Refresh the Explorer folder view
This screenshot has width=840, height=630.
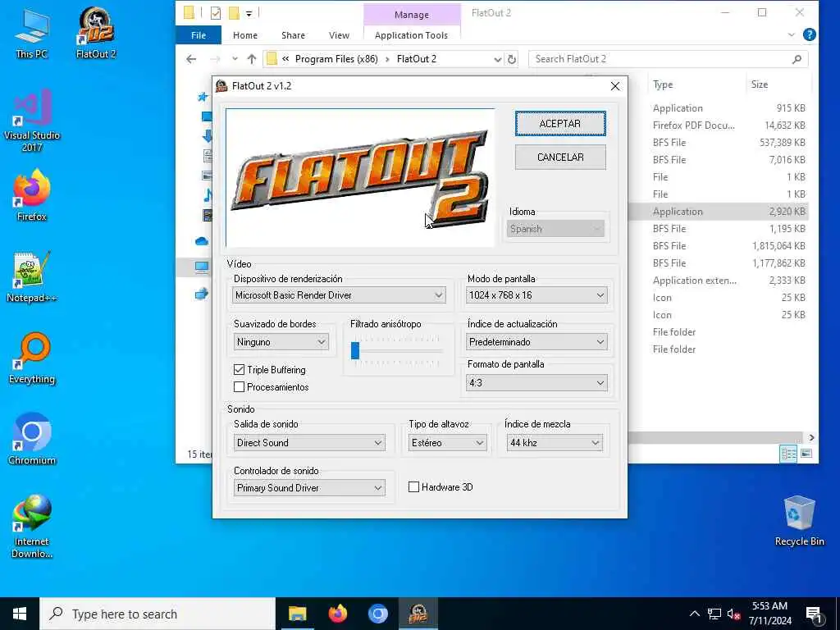(512, 59)
